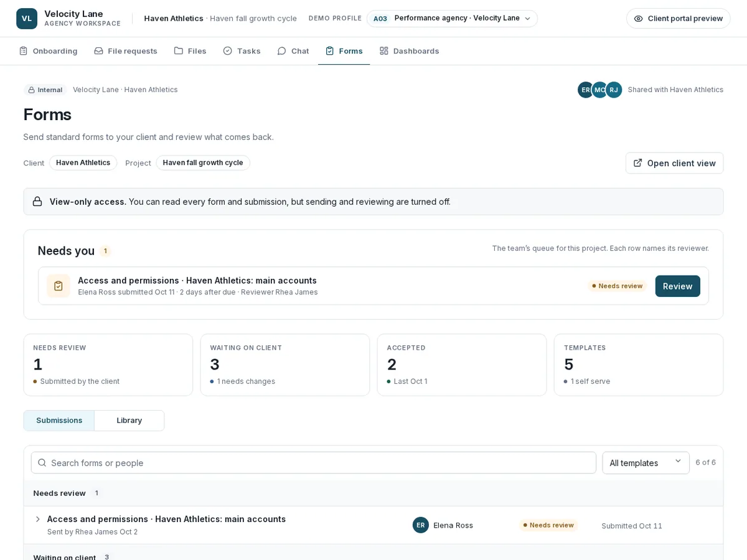The height and width of the screenshot is (560, 747).
Task: Click the Tasks checkmark icon
Action: [228, 51]
